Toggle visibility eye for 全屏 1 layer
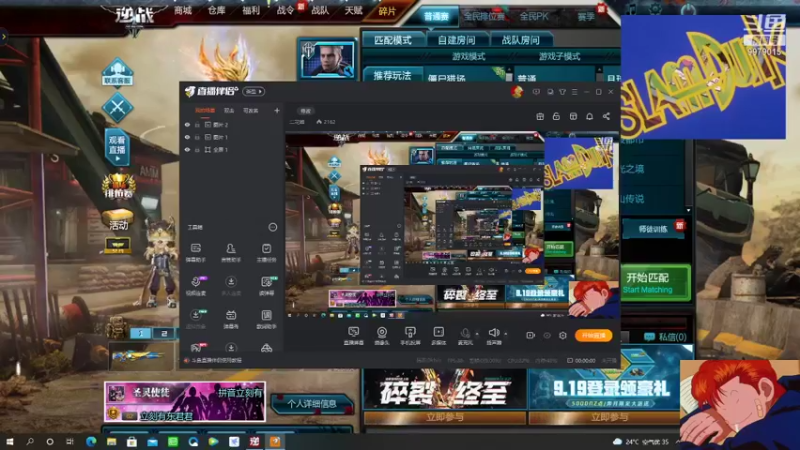The image size is (800, 450). (x=187, y=149)
